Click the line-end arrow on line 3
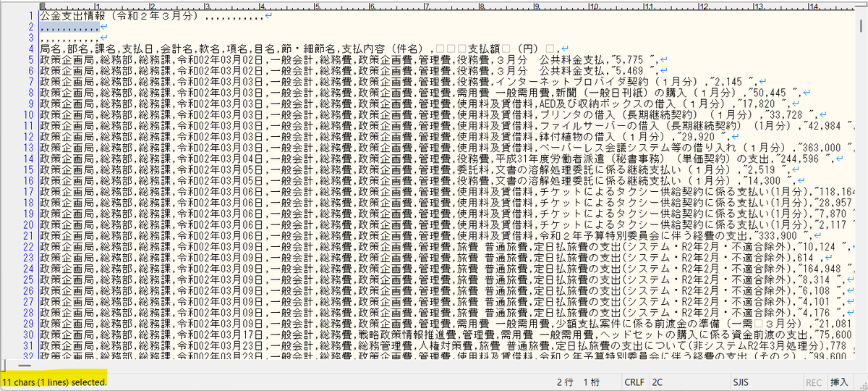This screenshot has height=391, width=868. (103, 38)
